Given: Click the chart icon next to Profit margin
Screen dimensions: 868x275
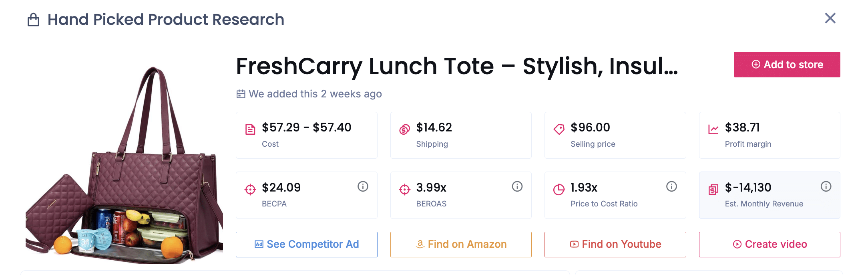Looking at the screenshot, I should (712, 129).
